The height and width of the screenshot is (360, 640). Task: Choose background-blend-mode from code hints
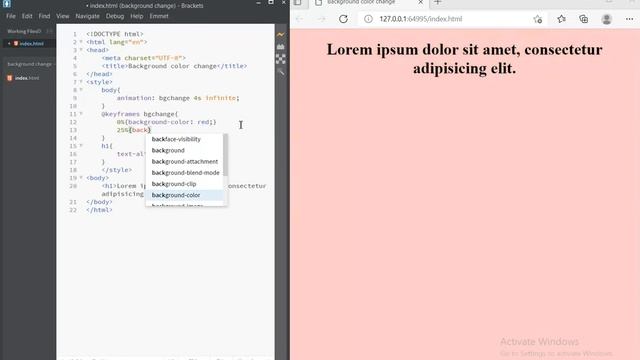184,173
